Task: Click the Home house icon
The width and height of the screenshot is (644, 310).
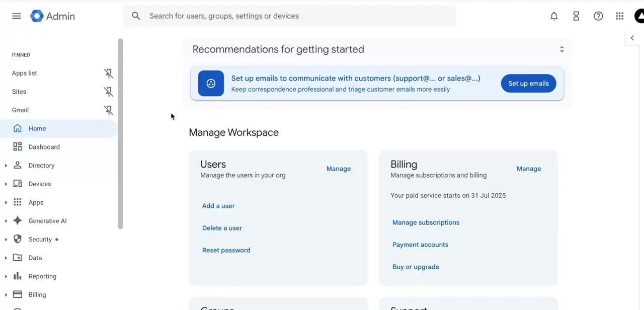Action: (18, 128)
